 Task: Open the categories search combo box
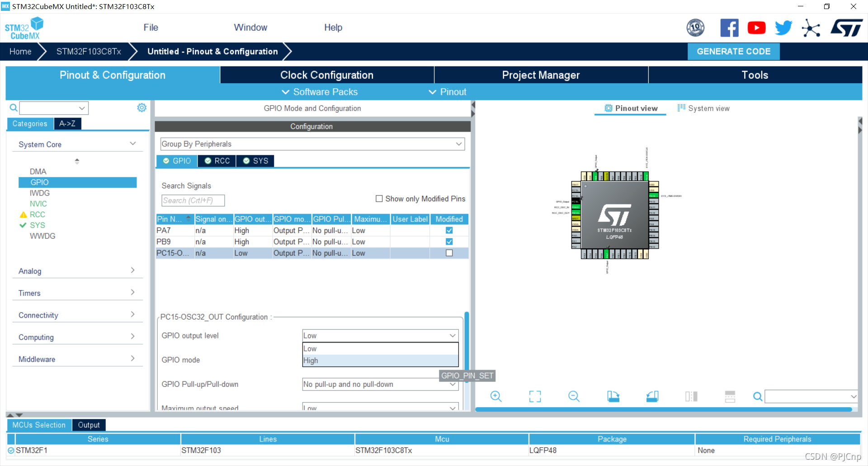click(54, 108)
